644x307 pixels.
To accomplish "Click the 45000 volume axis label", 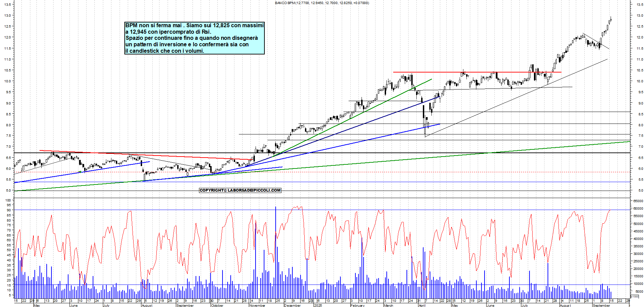I will point(638,231).
